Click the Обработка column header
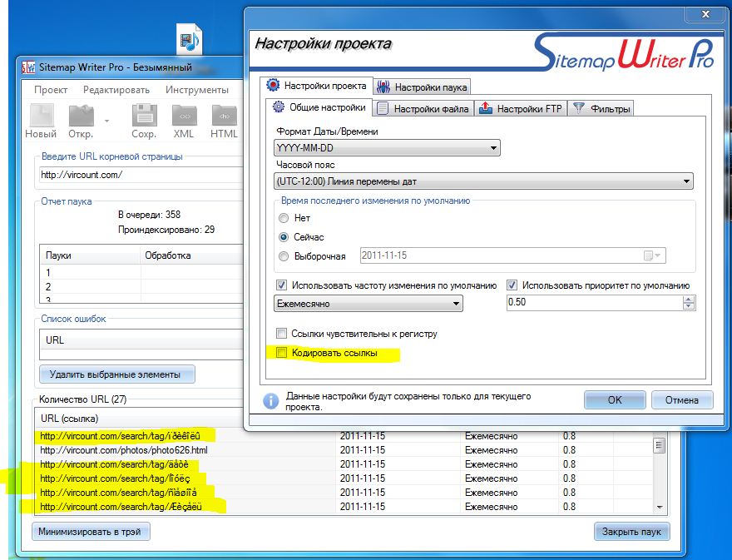Viewport: 732px width, 560px height. pyautogui.click(x=192, y=255)
